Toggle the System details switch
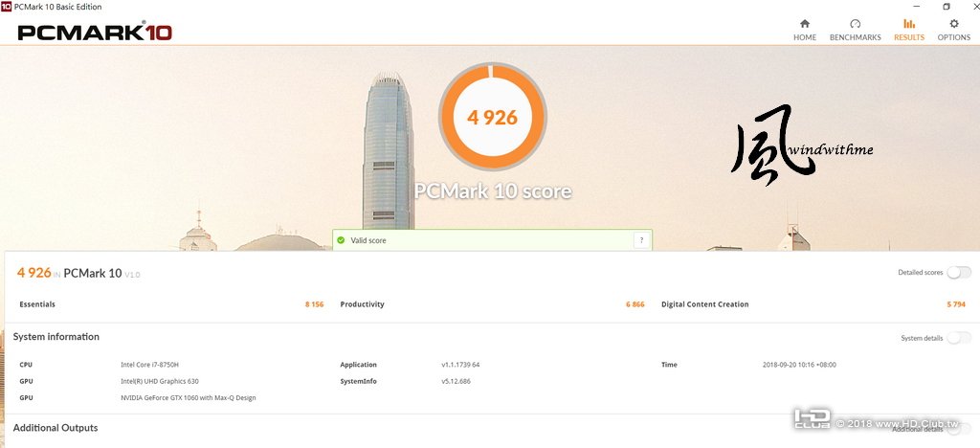Screen dimensions: 980x448 click(x=959, y=338)
